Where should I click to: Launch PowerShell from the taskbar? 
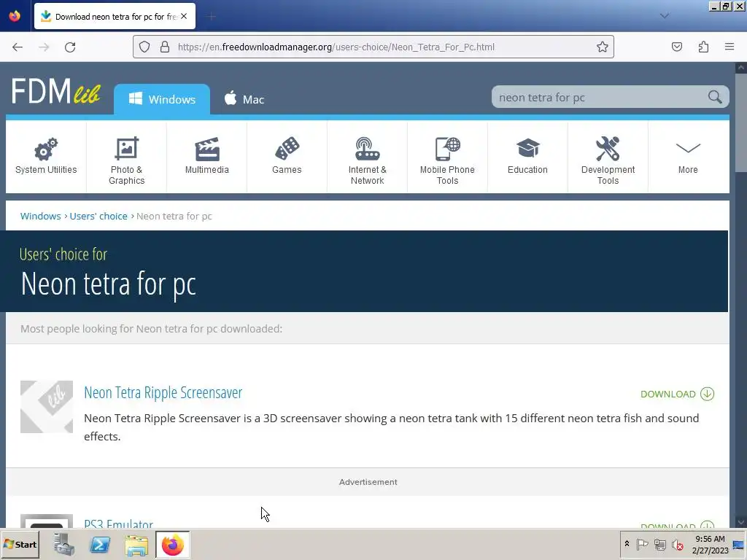click(100, 544)
